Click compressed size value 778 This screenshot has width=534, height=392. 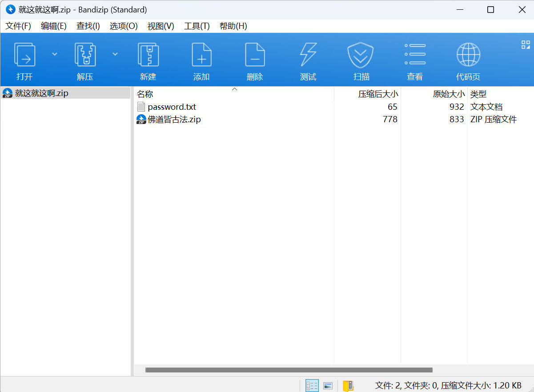pos(390,119)
